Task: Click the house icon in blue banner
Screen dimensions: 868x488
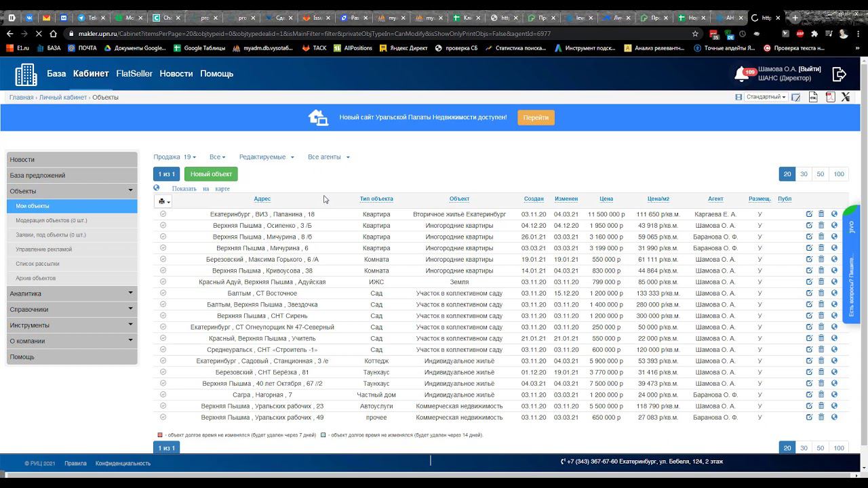Action: (318, 117)
